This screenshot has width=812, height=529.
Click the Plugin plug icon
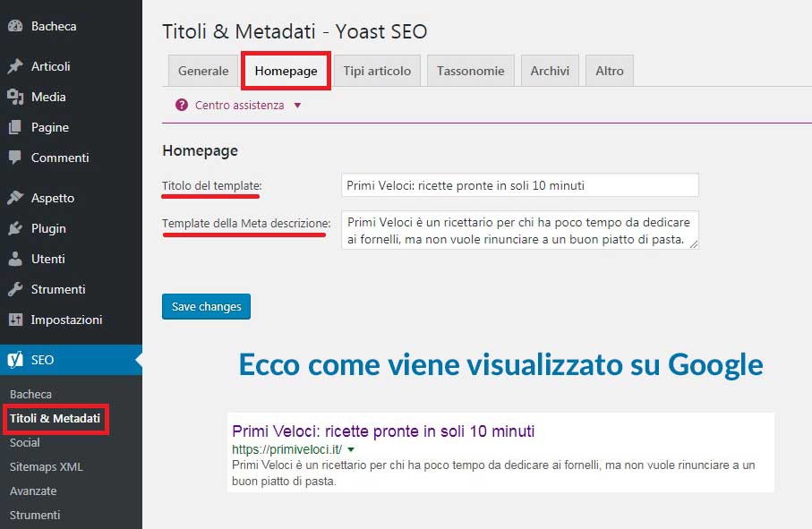tap(15, 228)
